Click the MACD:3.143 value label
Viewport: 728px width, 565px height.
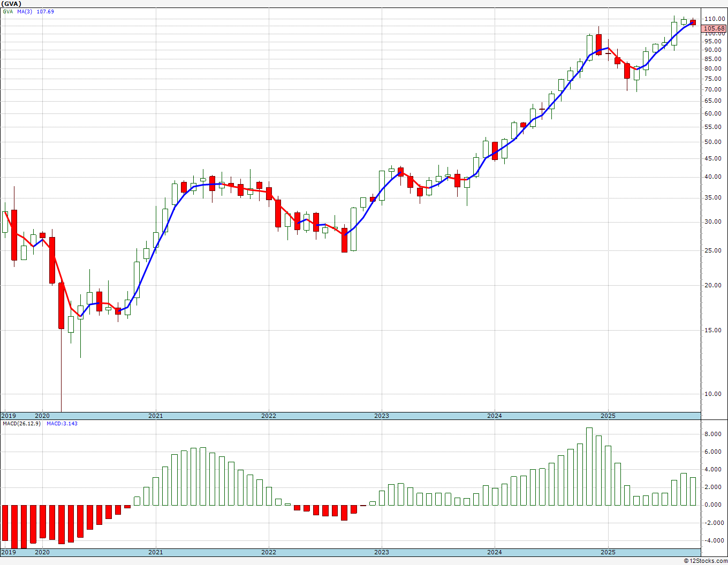coord(62,423)
